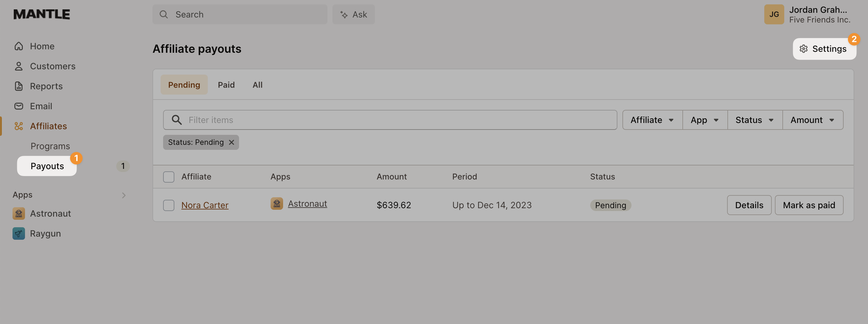Click the Raygun app icon
This screenshot has height=324, width=868.
(x=18, y=233)
